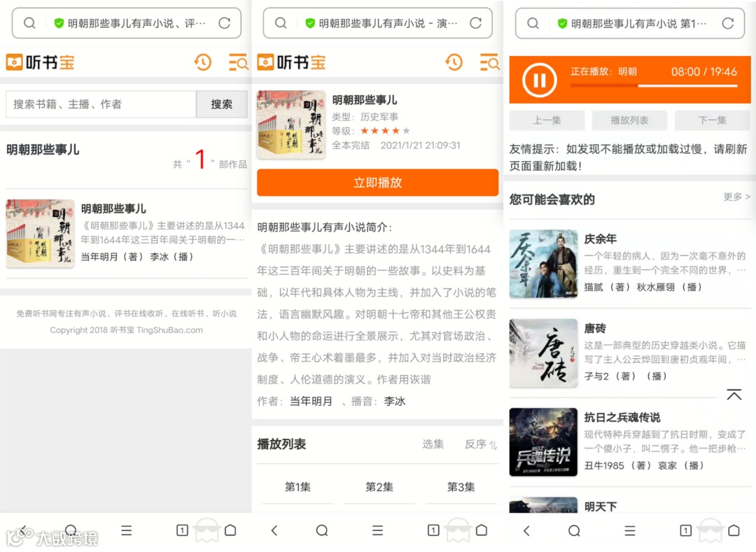Tap second phone's address bar URL text
The image size is (756, 552).
[388, 23]
